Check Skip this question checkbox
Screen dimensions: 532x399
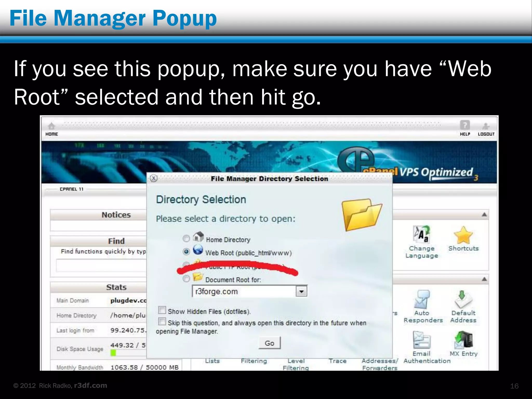click(x=162, y=321)
